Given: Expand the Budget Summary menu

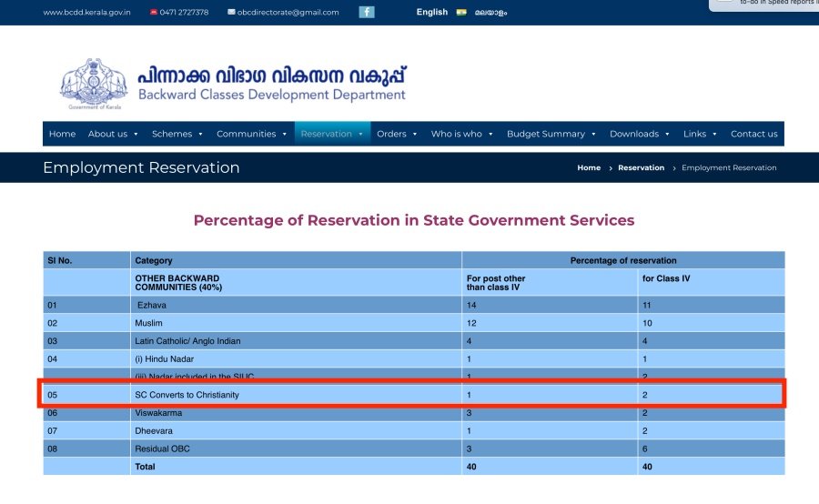Looking at the screenshot, I should pyautogui.click(x=551, y=134).
